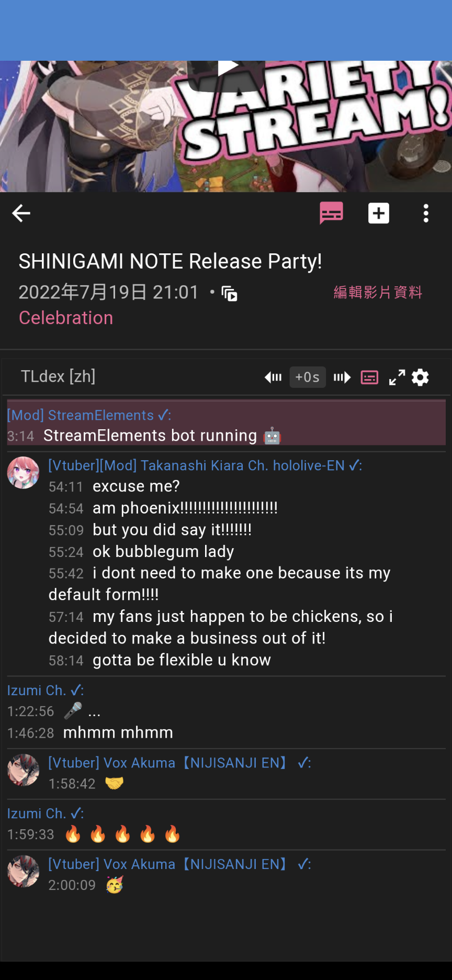Select the Celebration topic link

coord(66,318)
